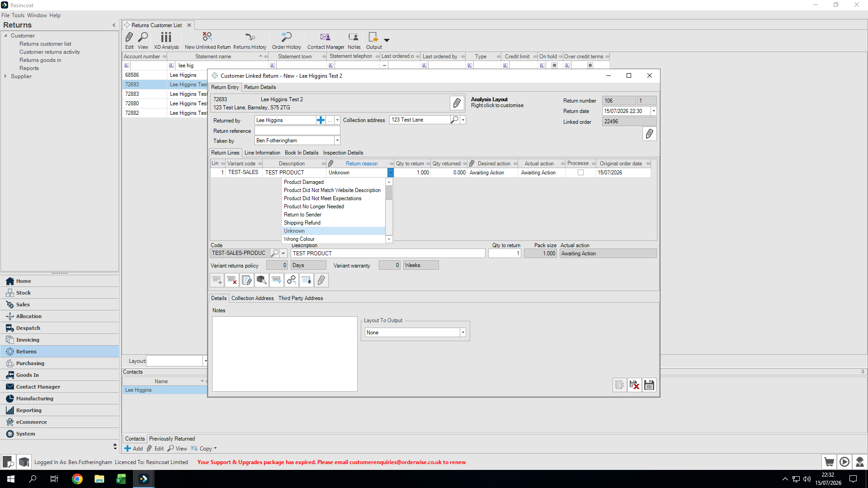Open Order History from the toolbar

pos(287,40)
